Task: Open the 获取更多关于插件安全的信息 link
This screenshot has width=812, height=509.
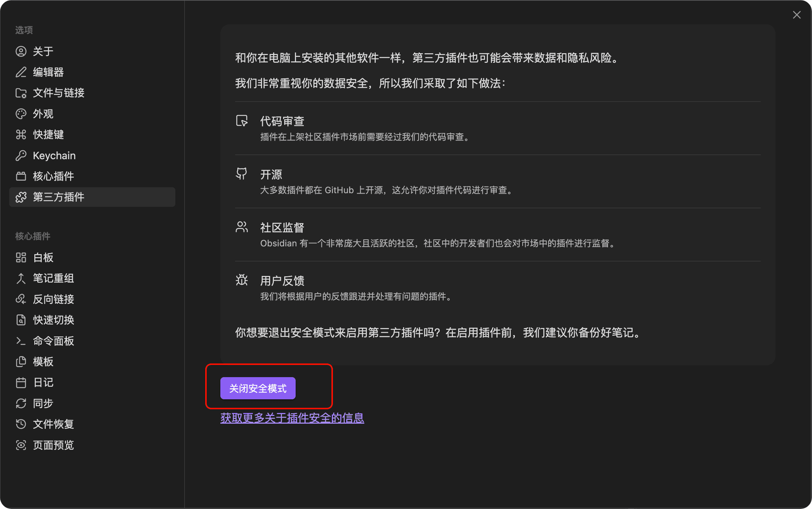Action: tap(292, 418)
